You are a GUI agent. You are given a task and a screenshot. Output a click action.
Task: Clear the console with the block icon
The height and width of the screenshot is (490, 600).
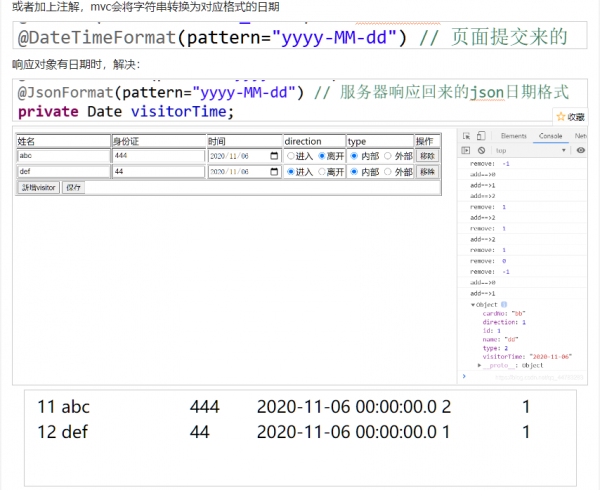click(481, 150)
